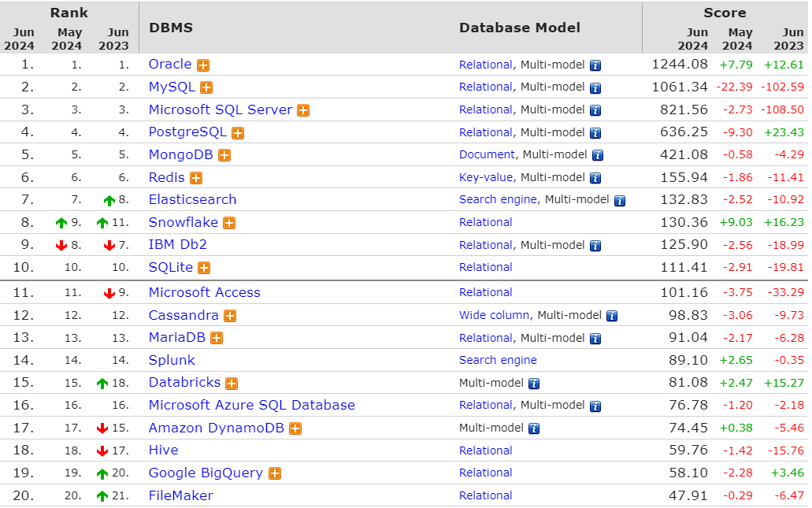Click Search engine link in Splunk row
The image size is (812, 508).
(x=498, y=361)
